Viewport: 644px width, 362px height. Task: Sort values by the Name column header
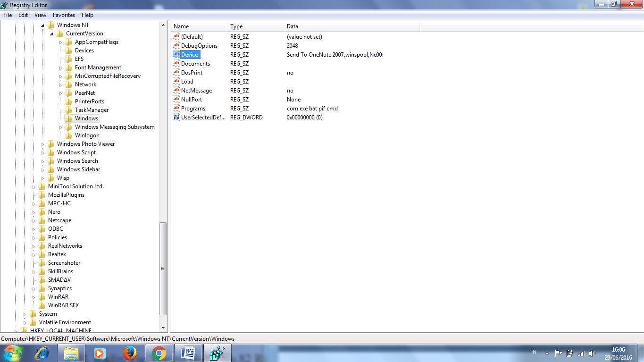pyautogui.click(x=199, y=26)
